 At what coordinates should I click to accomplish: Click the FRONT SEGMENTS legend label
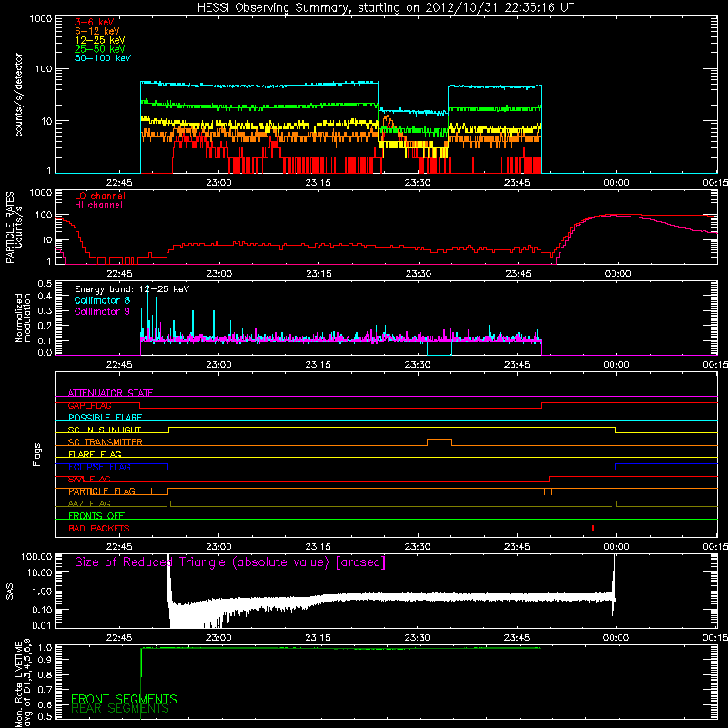pos(124,699)
